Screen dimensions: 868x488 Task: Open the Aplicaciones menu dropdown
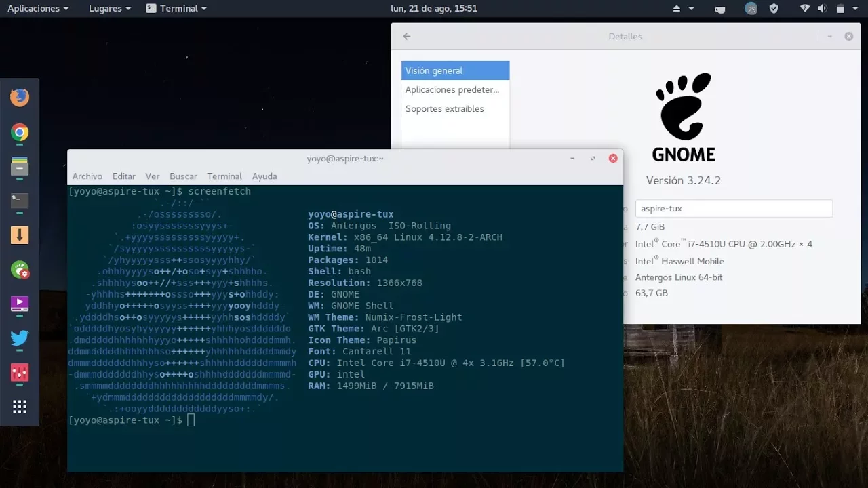[x=38, y=9]
